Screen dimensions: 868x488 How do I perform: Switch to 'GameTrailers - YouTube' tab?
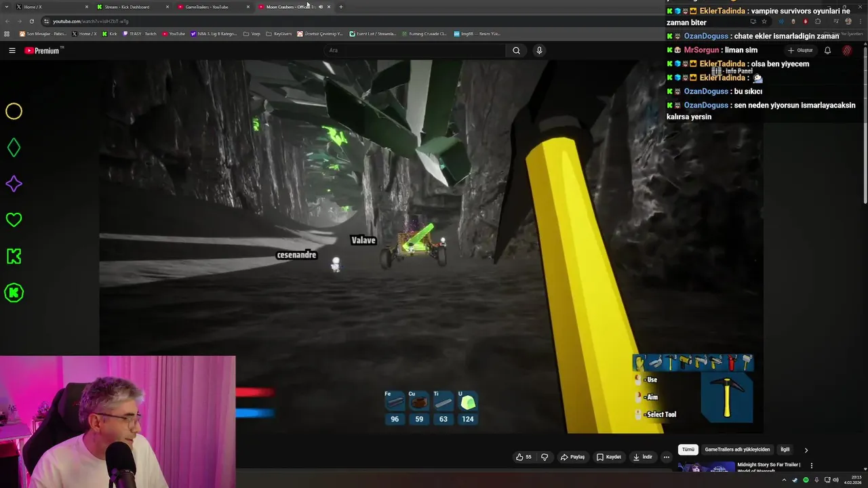point(214,7)
